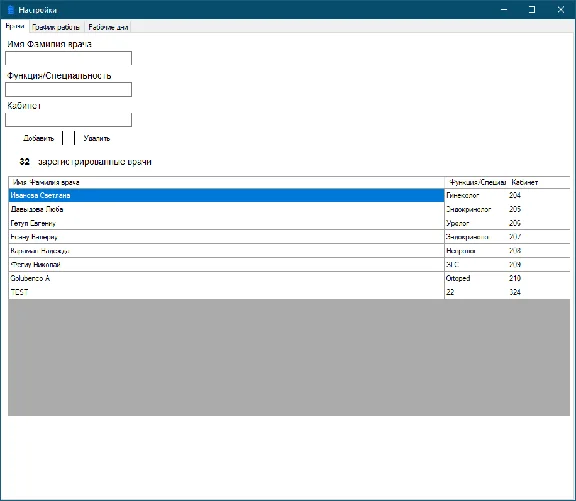Click the Функция/Специальность text box
This screenshot has width=576, height=501.
[68, 90]
